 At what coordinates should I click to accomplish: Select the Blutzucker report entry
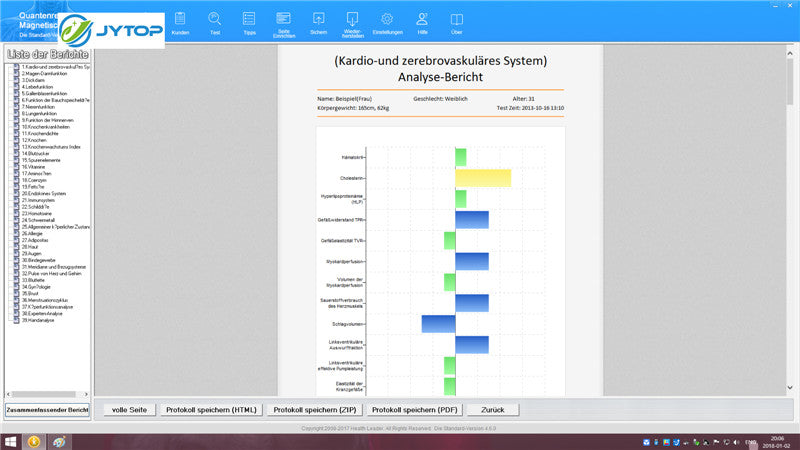pos(38,153)
